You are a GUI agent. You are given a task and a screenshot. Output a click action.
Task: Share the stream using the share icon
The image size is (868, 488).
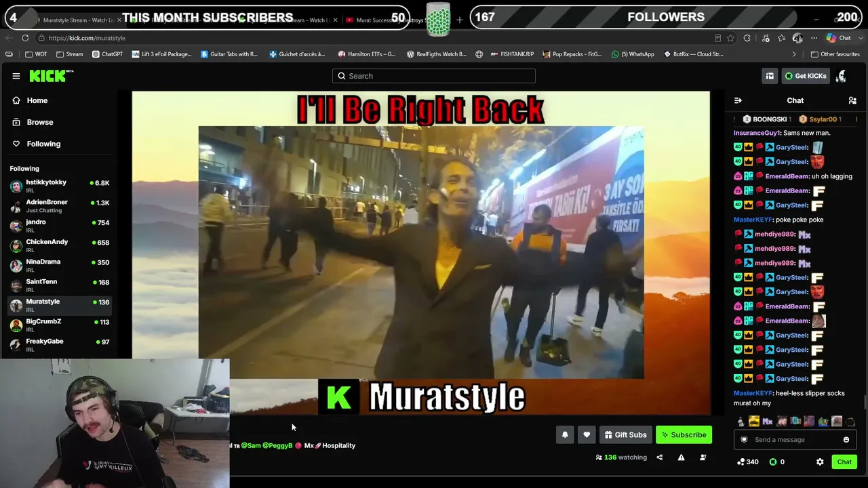659,457
